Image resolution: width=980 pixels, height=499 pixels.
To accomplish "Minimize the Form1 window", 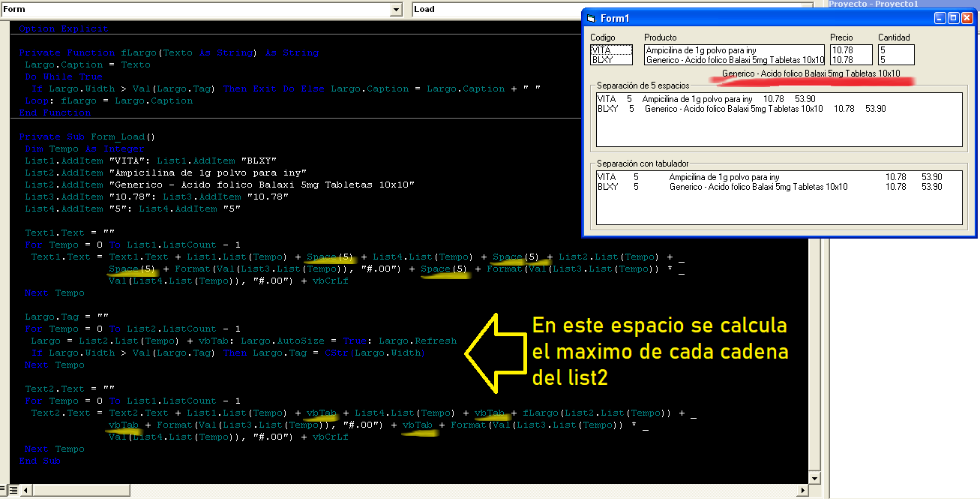I will tap(941, 18).
